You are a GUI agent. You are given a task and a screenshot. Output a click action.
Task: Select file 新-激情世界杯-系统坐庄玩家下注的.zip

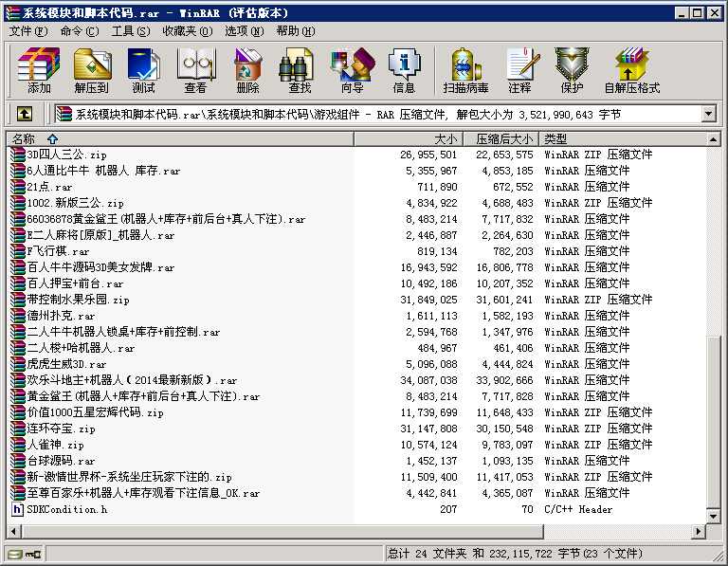pos(129,477)
